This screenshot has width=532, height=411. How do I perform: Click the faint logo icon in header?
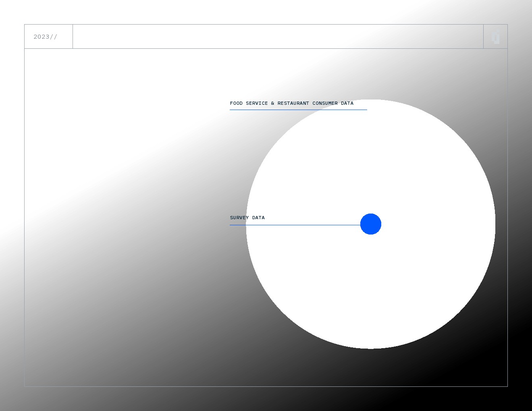(x=496, y=37)
